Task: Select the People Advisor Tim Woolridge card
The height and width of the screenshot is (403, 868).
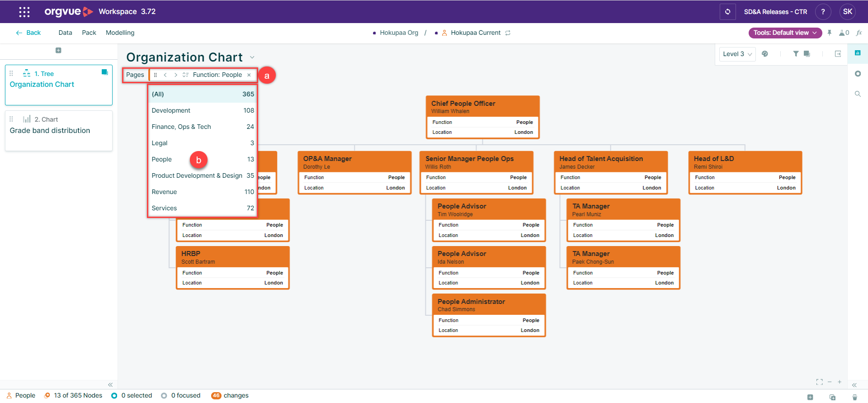Action: pos(489,220)
